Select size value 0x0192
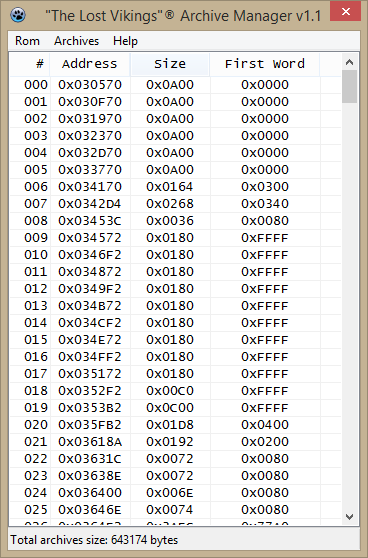The height and width of the screenshot is (558, 368). click(x=170, y=442)
